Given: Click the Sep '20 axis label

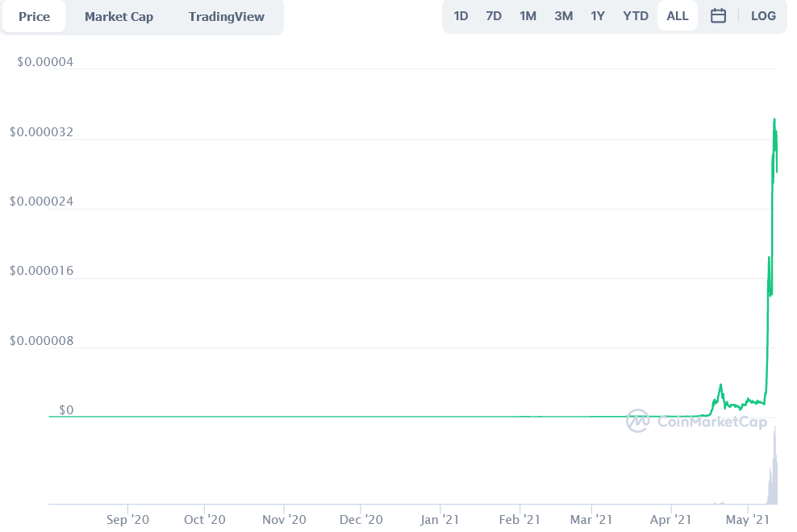Looking at the screenshot, I should [x=127, y=519].
